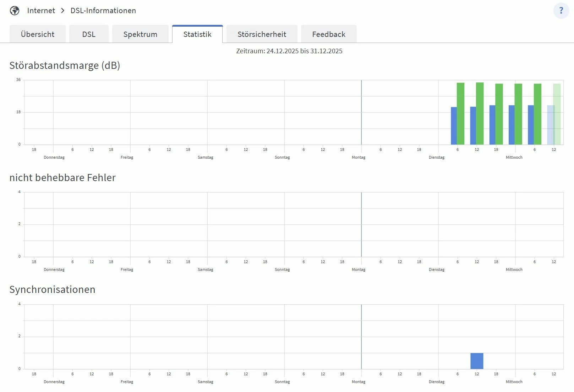574x392 pixels.
Task: Click the Zeitraum 24.12.2025 bis 31.12.2025 text
Action: 289,51
